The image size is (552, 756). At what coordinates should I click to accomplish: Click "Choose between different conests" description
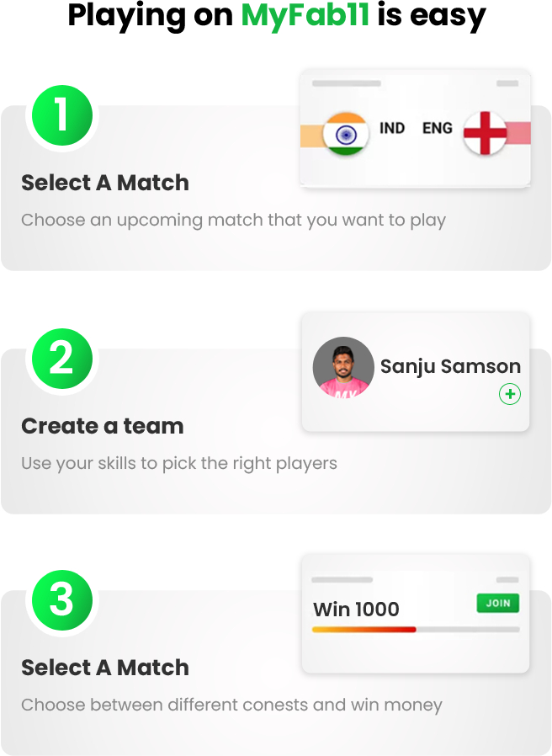click(231, 705)
